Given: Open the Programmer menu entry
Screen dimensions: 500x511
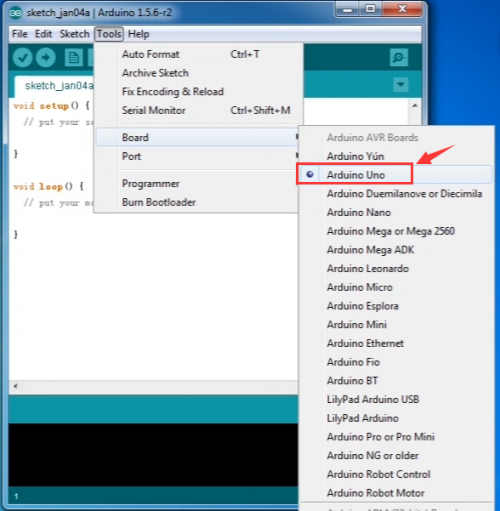Looking at the screenshot, I should click(x=197, y=183).
